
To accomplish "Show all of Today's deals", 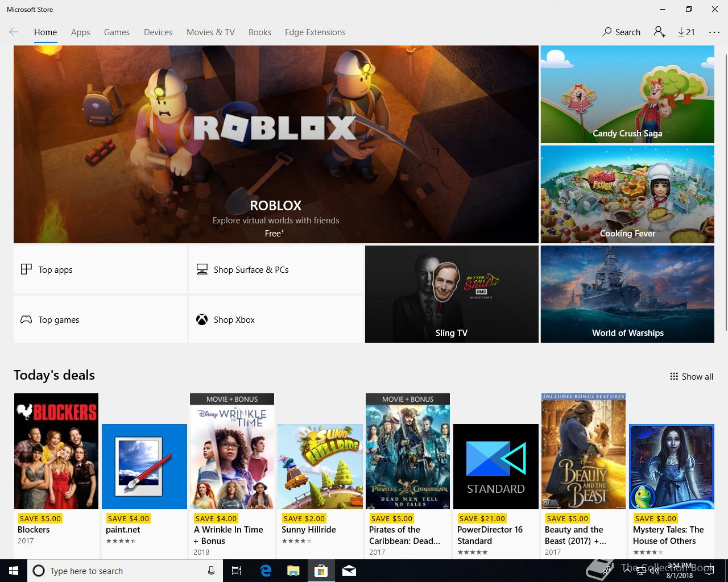I will pyautogui.click(x=691, y=376).
